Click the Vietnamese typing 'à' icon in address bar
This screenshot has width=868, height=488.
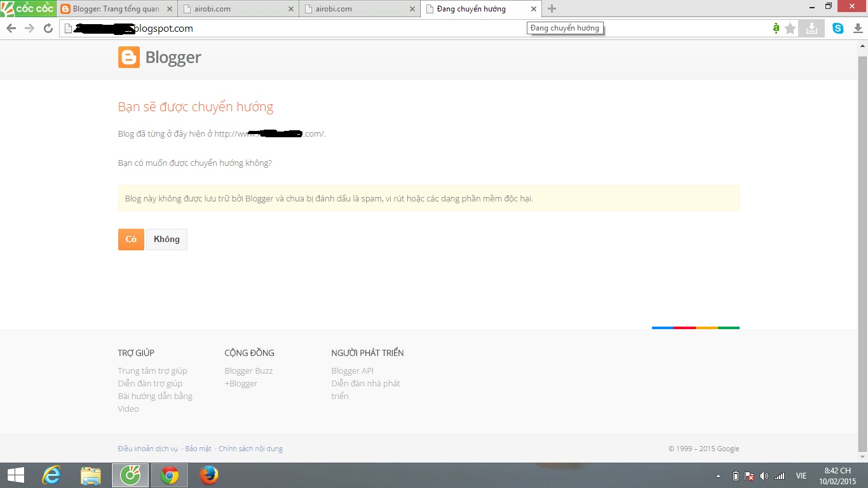(776, 29)
